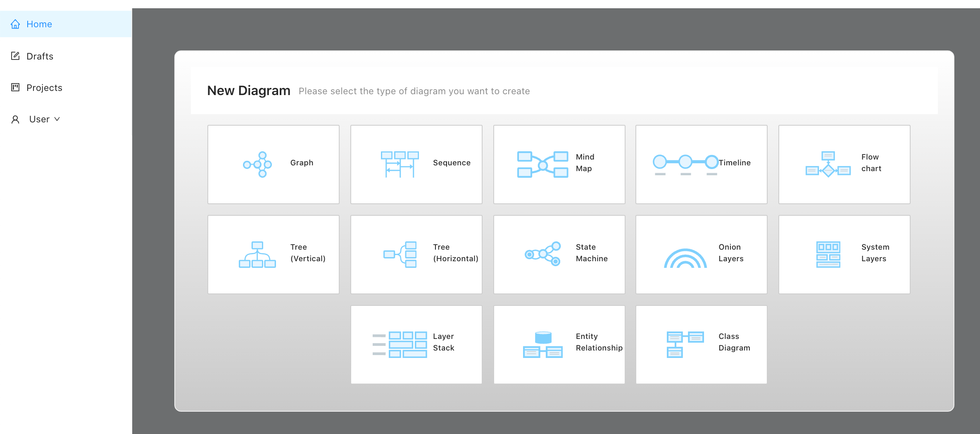Click the Graph diagram icon

coord(257,165)
